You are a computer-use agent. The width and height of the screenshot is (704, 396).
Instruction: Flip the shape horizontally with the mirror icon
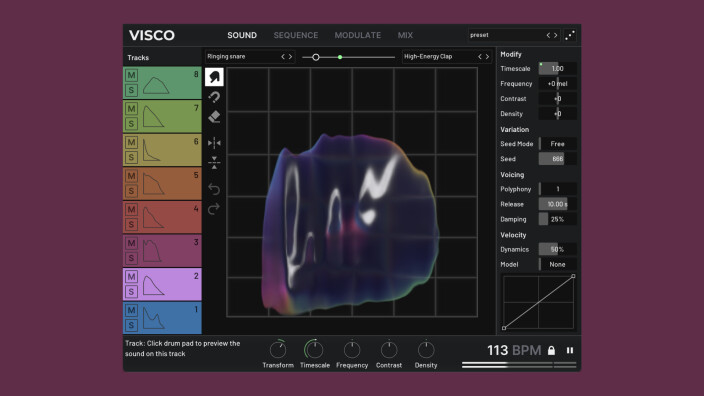tap(214, 143)
